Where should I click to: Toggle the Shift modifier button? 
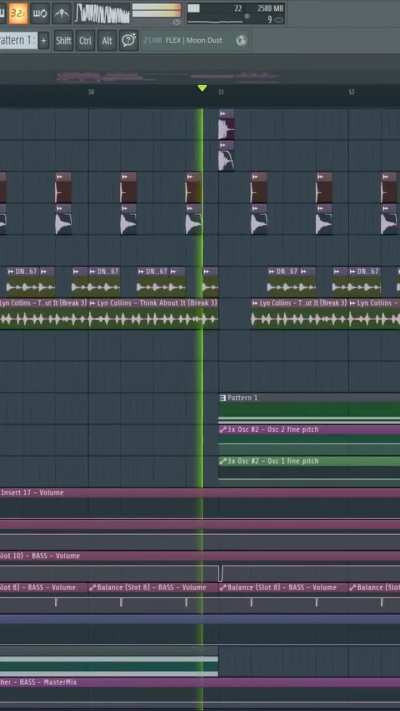(63, 41)
